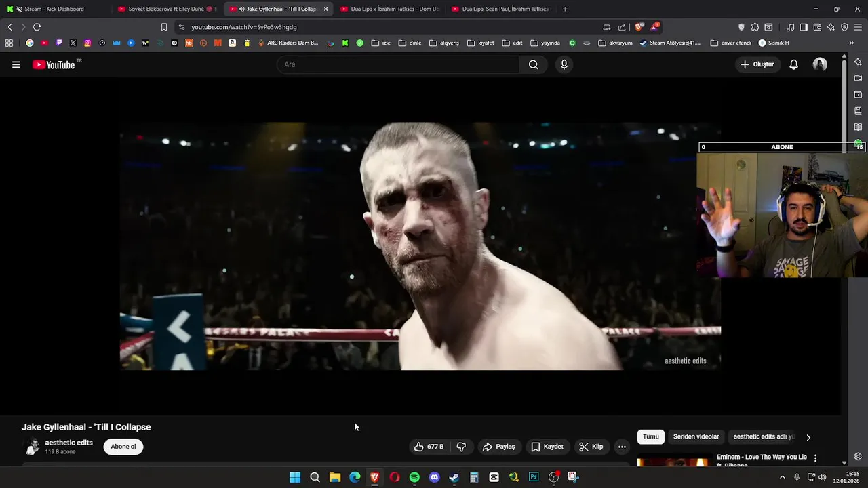Dislike the Jake Gyllenhaal video

coord(461,447)
